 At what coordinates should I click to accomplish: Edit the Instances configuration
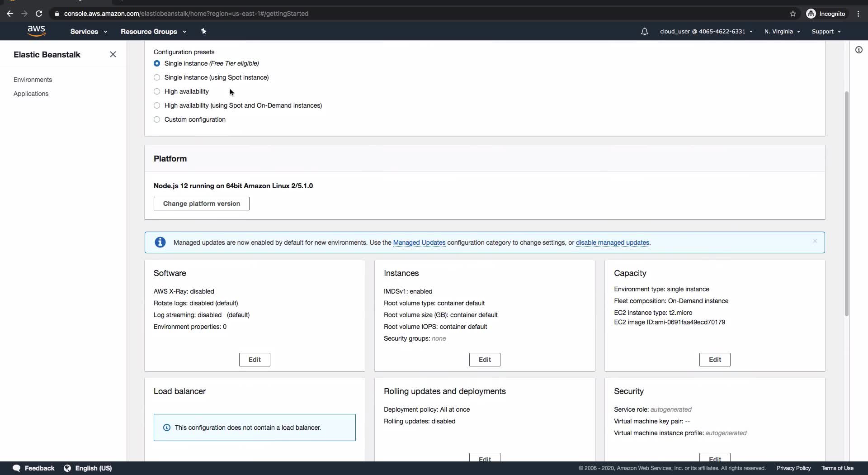tap(485, 360)
